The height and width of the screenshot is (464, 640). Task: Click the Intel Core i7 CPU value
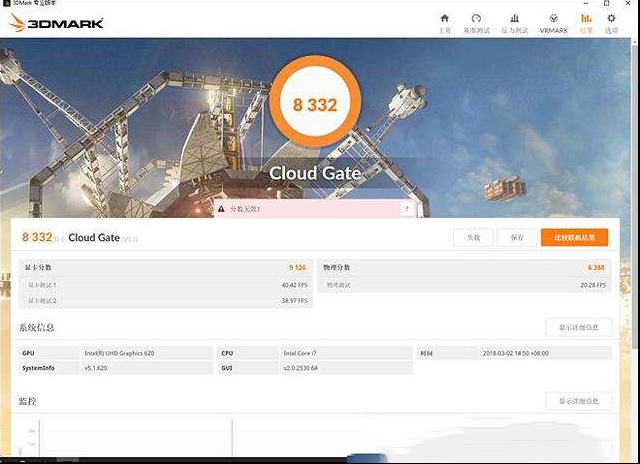(300, 353)
